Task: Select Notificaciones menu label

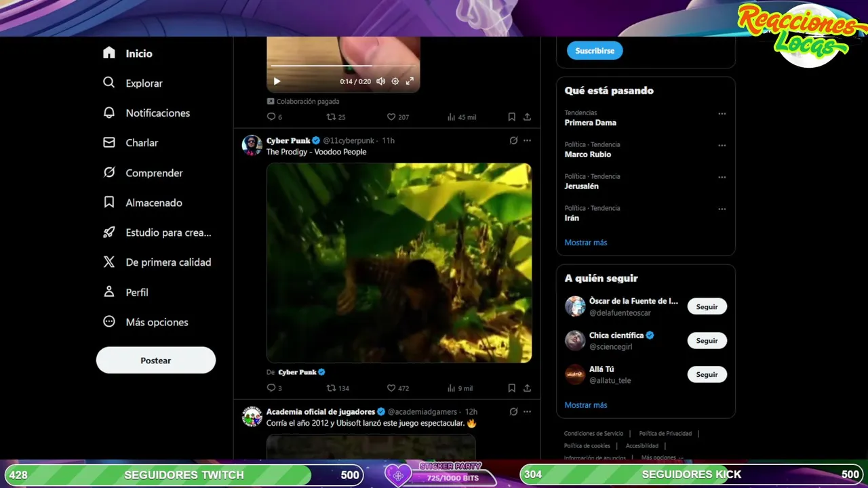Action: pyautogui.click(x=157, y=113)
